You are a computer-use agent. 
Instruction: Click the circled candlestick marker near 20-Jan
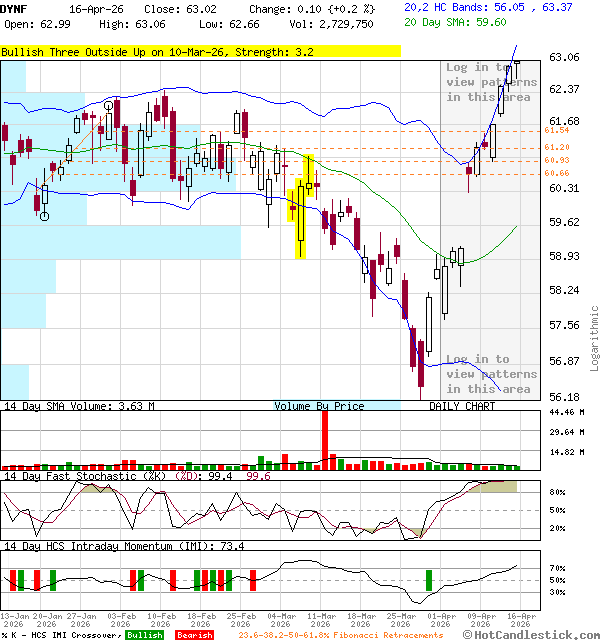(x=44, y=216)
